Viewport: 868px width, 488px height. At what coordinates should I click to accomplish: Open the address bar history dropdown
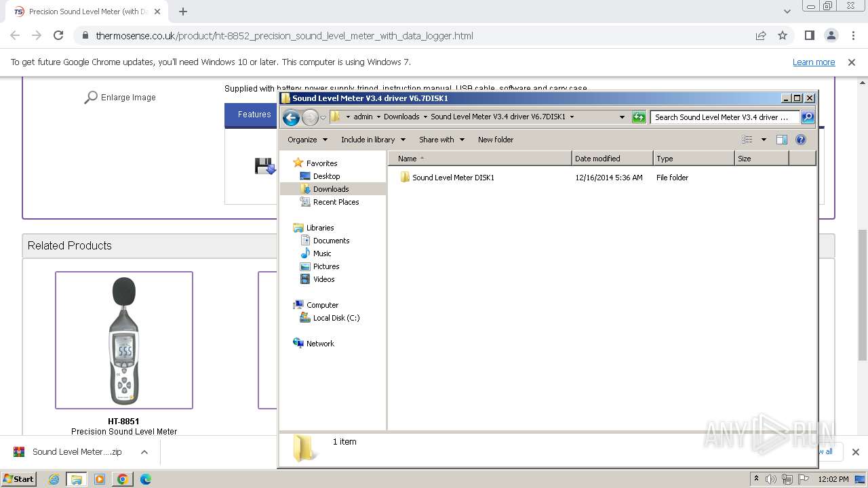[x=622, y=117]
